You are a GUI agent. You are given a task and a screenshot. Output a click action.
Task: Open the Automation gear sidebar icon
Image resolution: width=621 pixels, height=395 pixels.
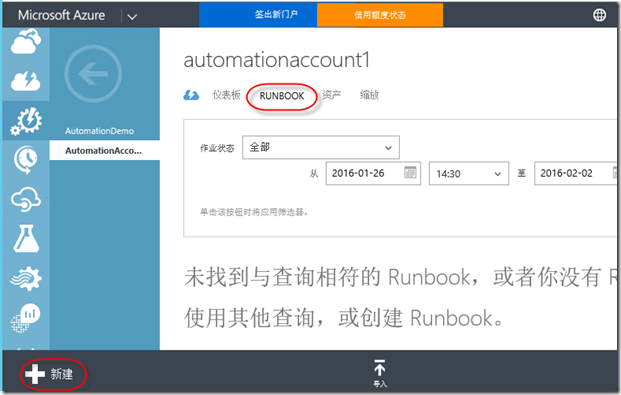click(26, 121)
